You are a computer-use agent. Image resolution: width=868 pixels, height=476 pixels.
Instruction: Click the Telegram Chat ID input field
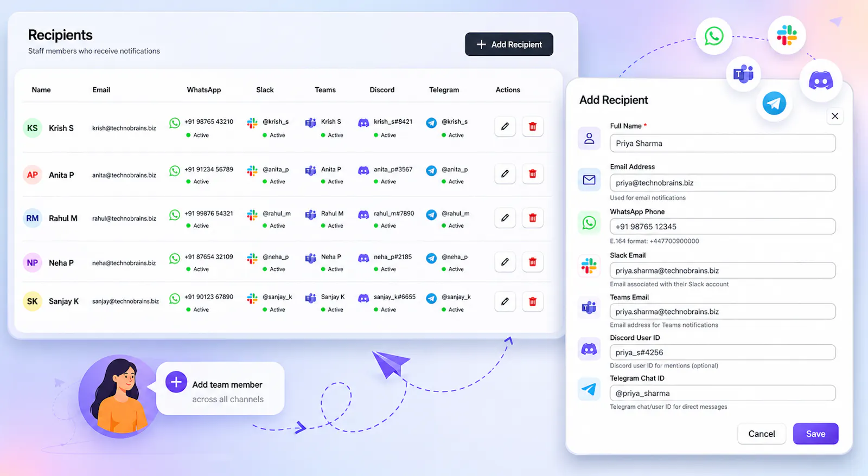point(723,393)
